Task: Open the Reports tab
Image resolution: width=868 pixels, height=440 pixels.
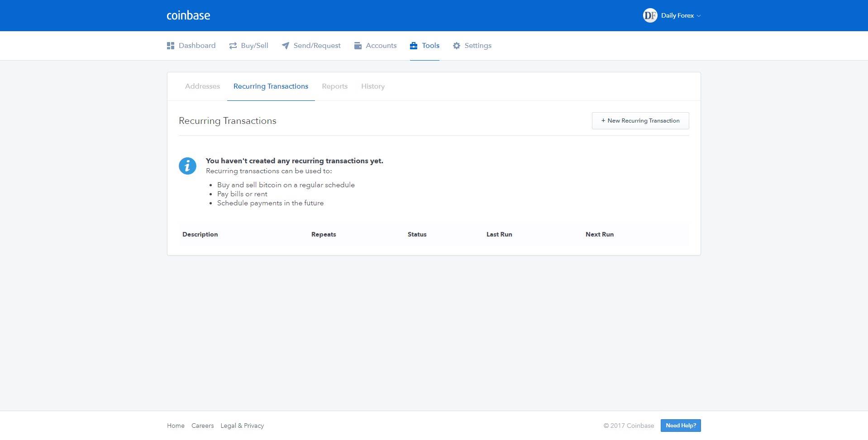Action: click(334, 86)
